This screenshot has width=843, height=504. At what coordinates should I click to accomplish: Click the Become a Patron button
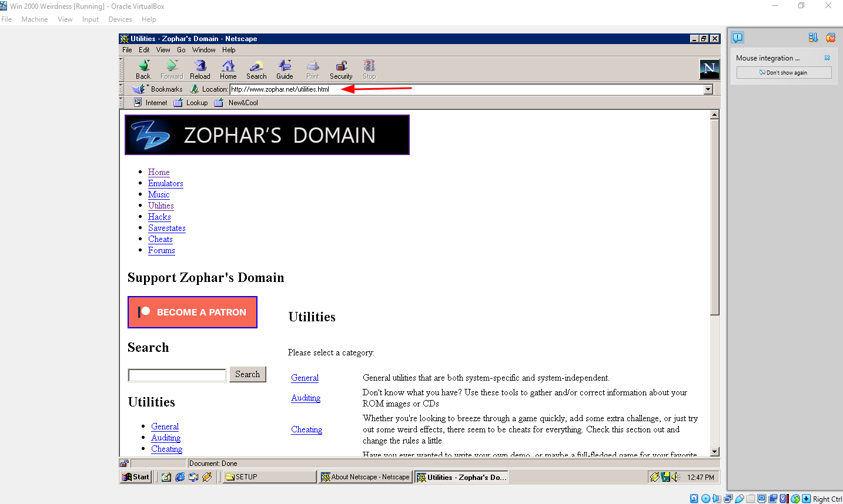[192, 312]
